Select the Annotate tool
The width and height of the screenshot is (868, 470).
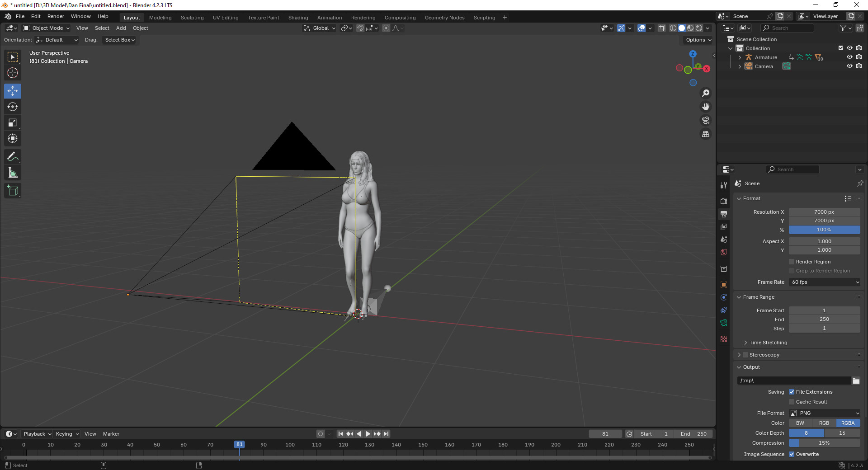click(13, 157)
